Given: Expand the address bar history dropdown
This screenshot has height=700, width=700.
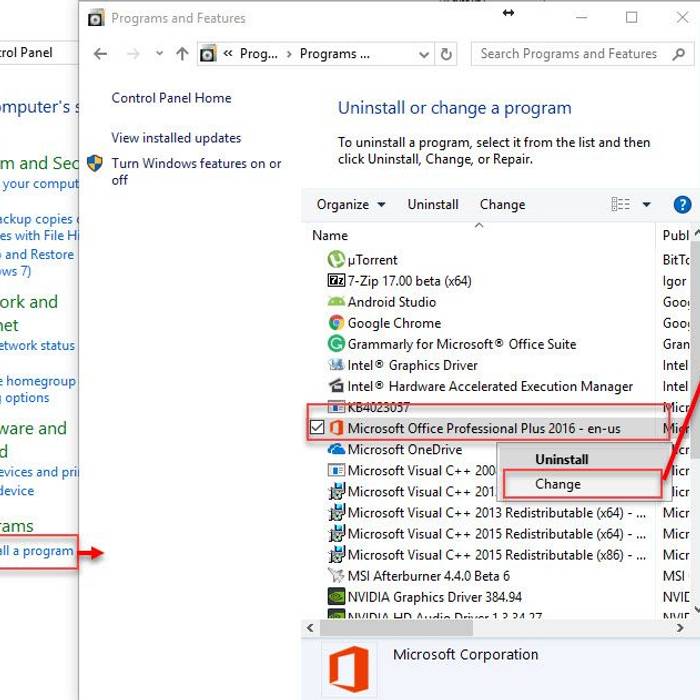Looking at the screenshot, I should [423, 54].
